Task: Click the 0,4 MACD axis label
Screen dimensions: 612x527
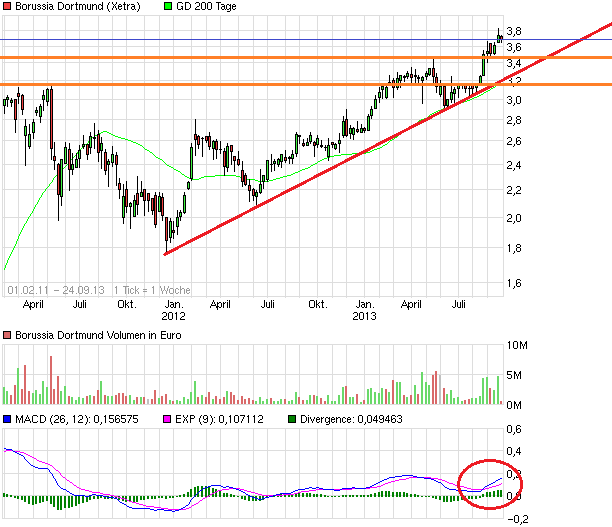Action: click(x=514, y=452)
